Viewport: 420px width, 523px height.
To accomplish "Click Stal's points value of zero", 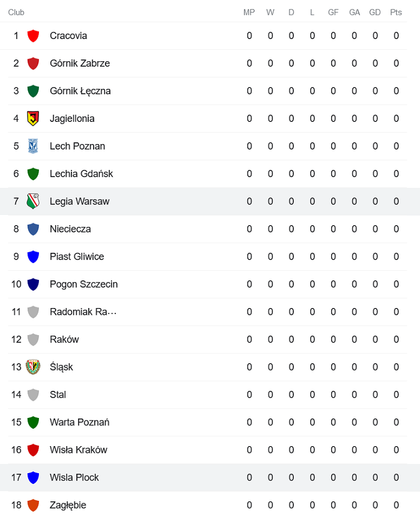I will tap(396, 395).
